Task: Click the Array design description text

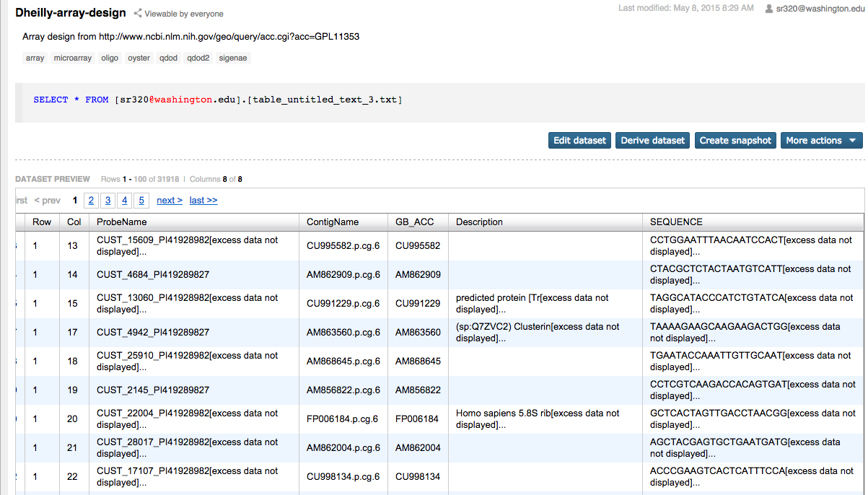Action: tap(190, 37)
